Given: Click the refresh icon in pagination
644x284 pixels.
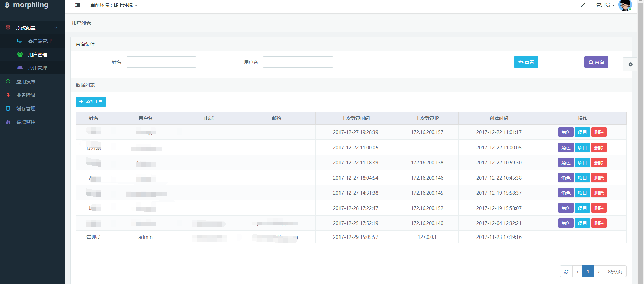Looking at the screenshot, I should pos(566,272).
